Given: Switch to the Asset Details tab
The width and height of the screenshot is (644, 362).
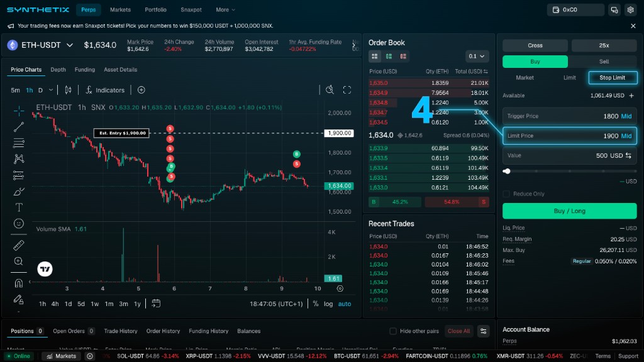Looking at the screenshot, I should (120, 70).
